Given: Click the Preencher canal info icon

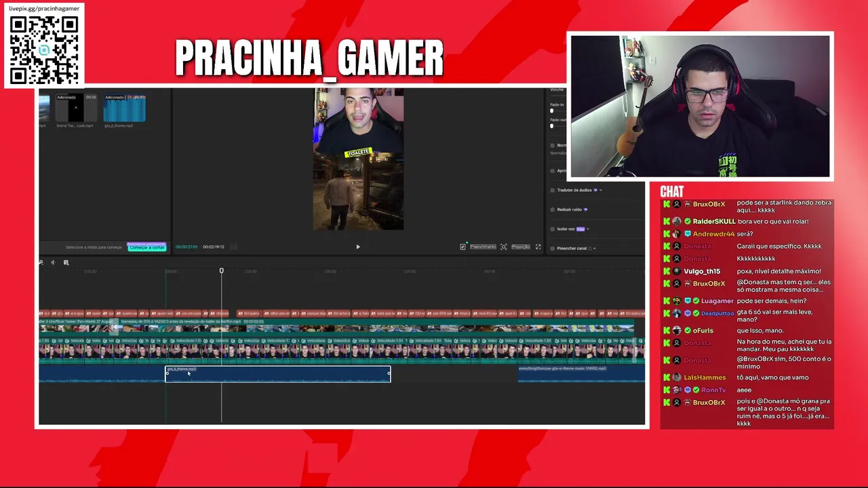Looking at the screenshot, I should 589,248.
